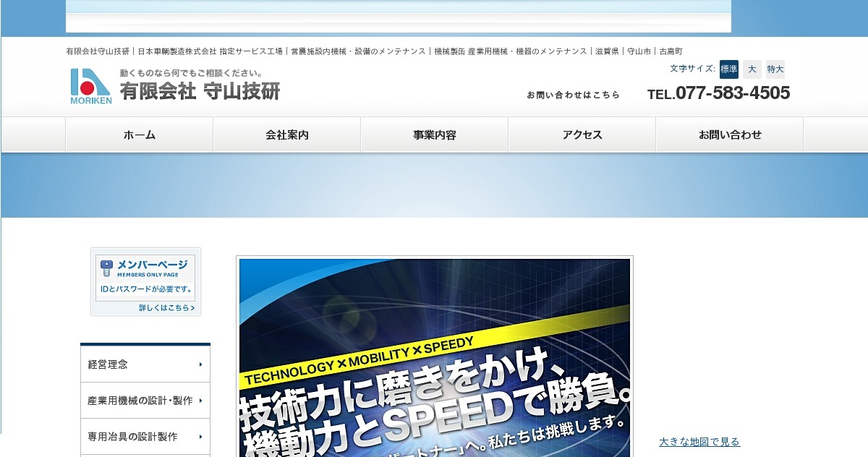Click the 動くものなら何でもご相談ください tagline

[x=191, y=73]
